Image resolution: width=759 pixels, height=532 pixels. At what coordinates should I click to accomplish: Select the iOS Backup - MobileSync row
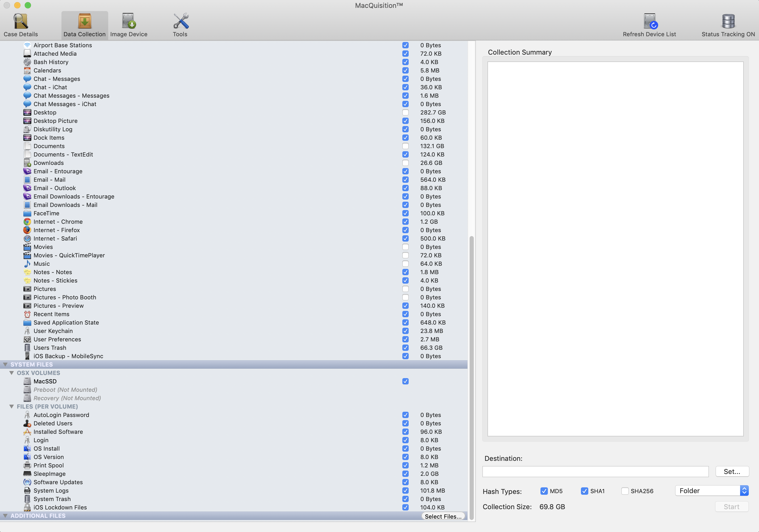point(234,356)
